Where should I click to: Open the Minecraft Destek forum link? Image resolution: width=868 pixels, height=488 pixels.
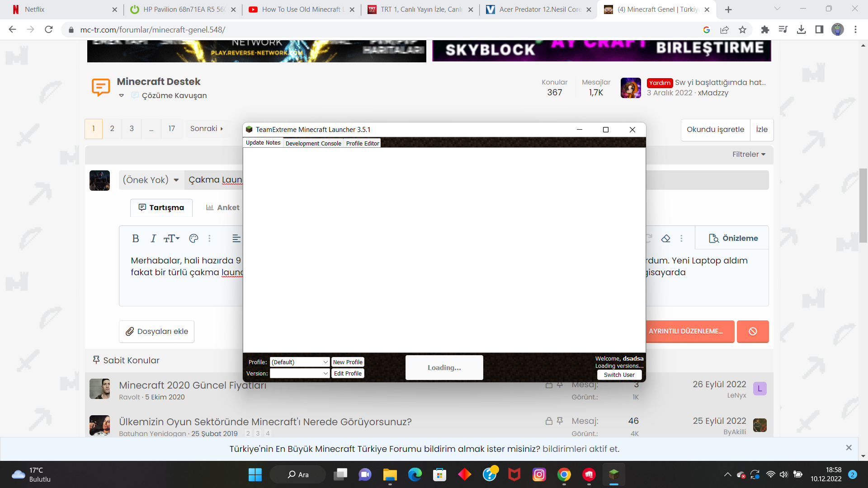159,81
